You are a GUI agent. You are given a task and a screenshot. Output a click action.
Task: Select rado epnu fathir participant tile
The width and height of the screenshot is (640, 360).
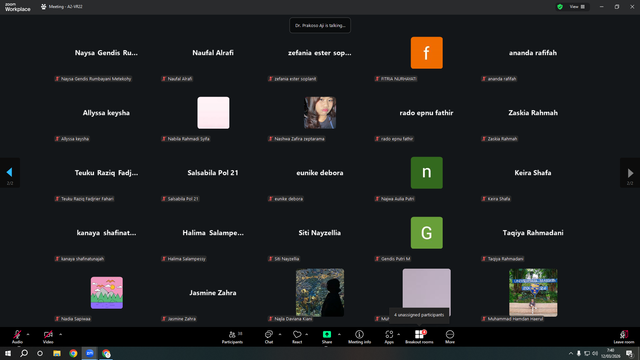click(x=426, y=113)
